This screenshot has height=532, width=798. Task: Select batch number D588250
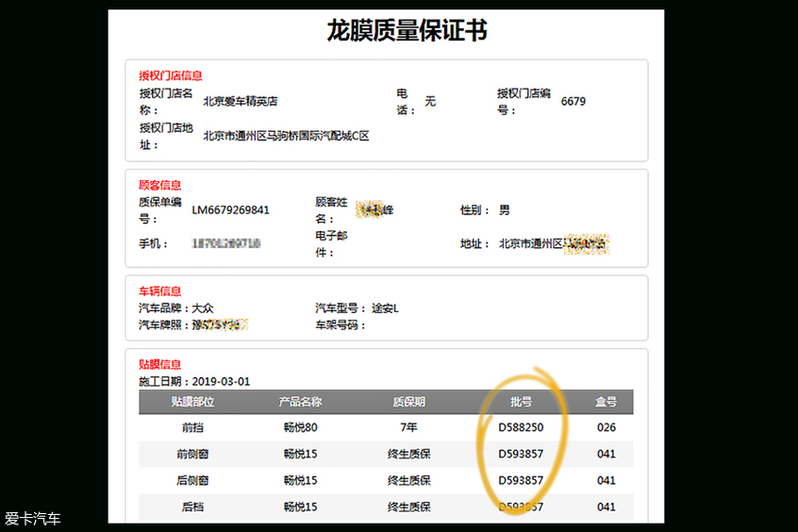point(521,427)
